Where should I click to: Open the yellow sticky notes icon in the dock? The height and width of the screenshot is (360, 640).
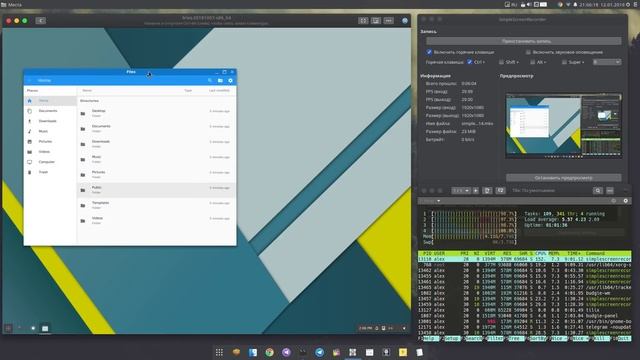click(403, 352)
